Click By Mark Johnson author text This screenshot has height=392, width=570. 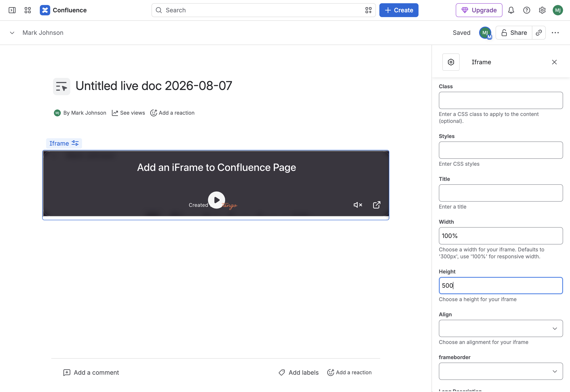[x=85, y=113]
